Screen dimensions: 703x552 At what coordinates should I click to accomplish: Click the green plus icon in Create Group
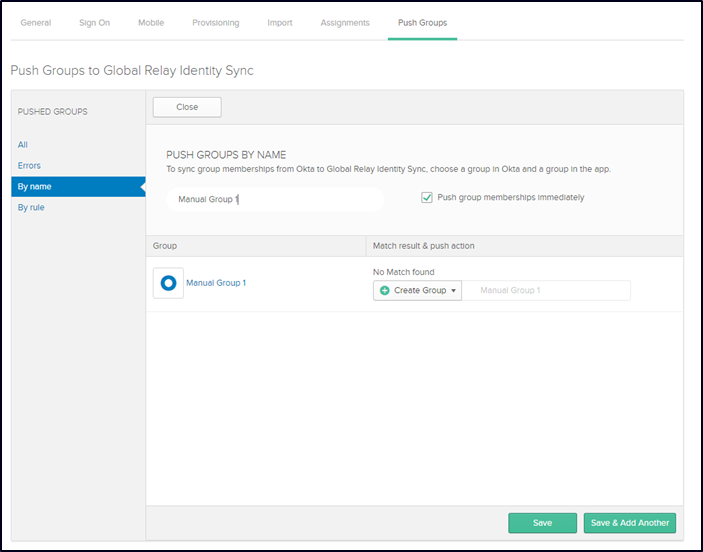point(385,291)
